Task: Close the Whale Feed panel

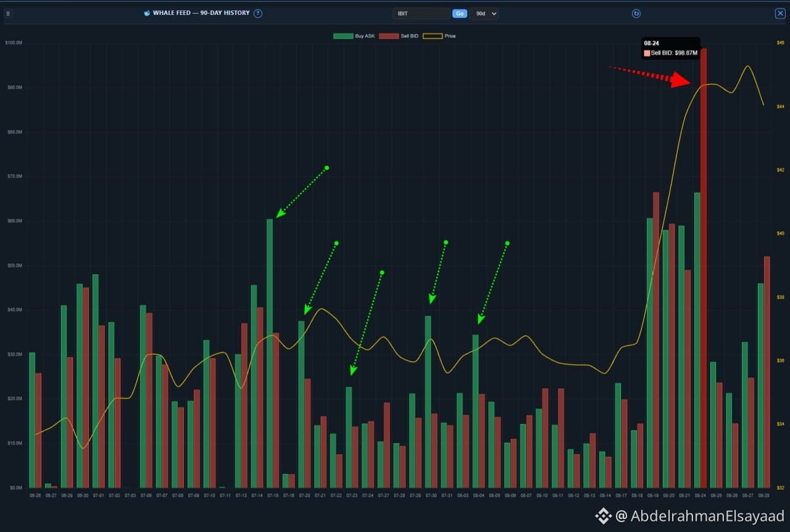Action: click(x=780, y=14)
